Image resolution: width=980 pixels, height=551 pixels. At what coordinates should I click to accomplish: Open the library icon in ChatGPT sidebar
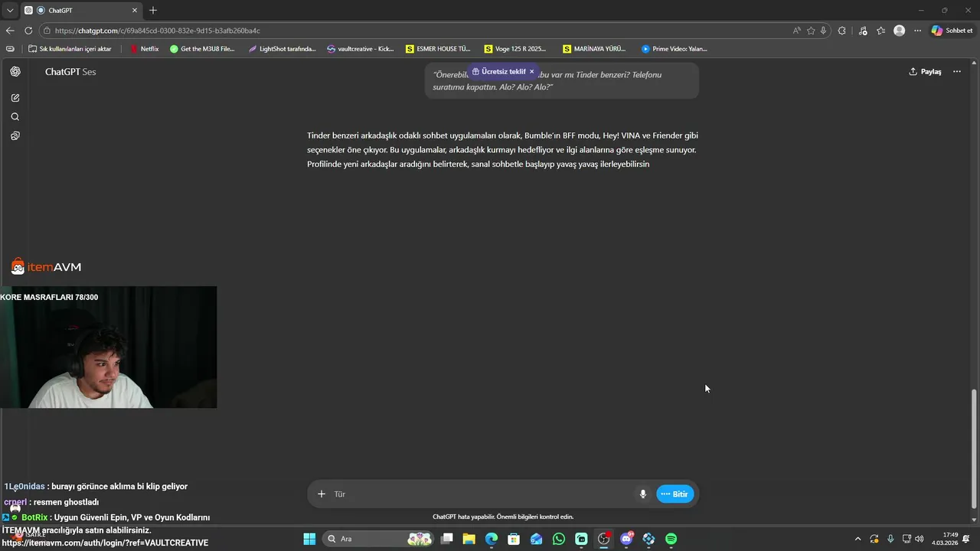pyautogui.click(x=15, y=135)
